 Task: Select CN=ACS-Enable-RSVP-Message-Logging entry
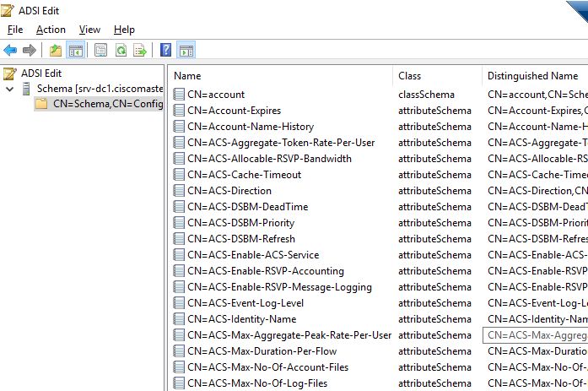279,287
